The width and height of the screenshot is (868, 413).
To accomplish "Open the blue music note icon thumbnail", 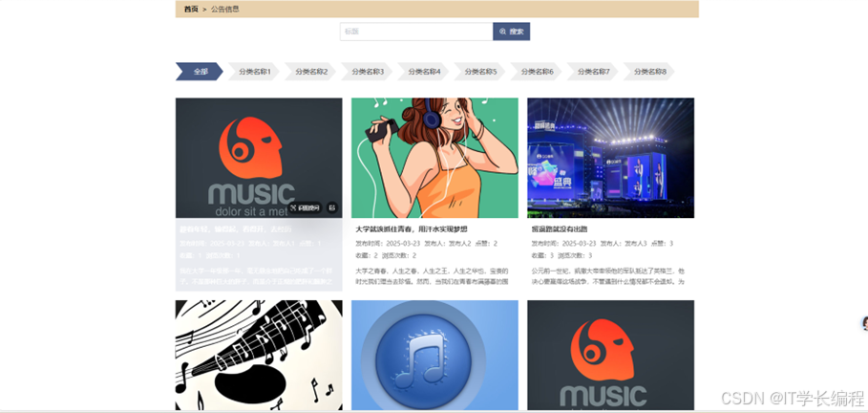I will click(x=434, y=356).
